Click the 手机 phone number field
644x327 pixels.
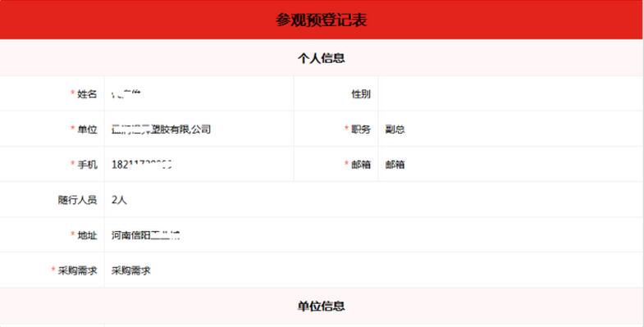click(x=199, y=164)
